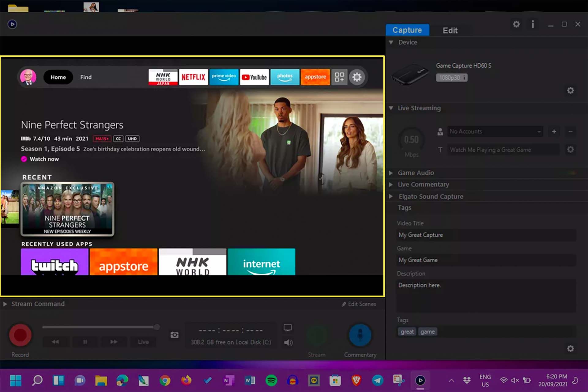Select Find in Fire TV menu

(x=86, y=77)
